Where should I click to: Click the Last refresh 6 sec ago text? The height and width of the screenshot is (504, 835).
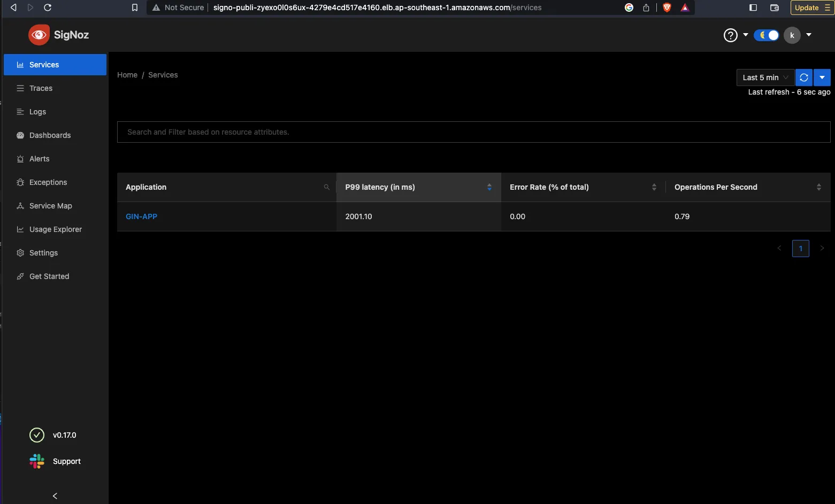(x=789, y=92)
